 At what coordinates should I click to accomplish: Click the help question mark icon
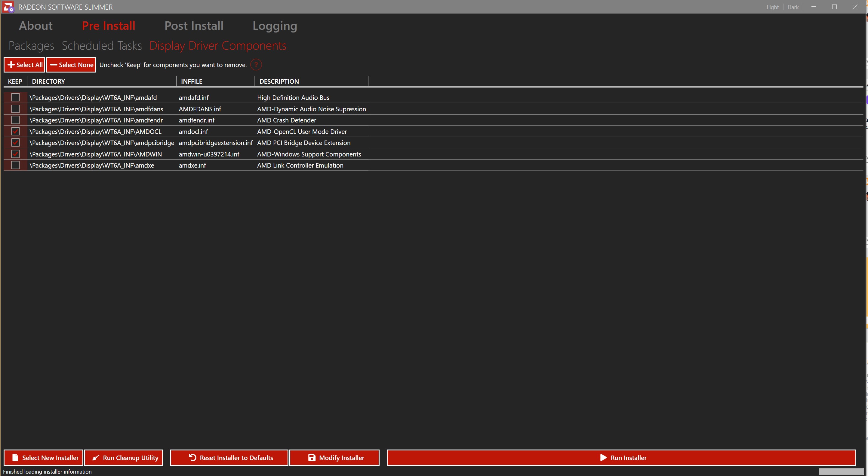[256, 65]
